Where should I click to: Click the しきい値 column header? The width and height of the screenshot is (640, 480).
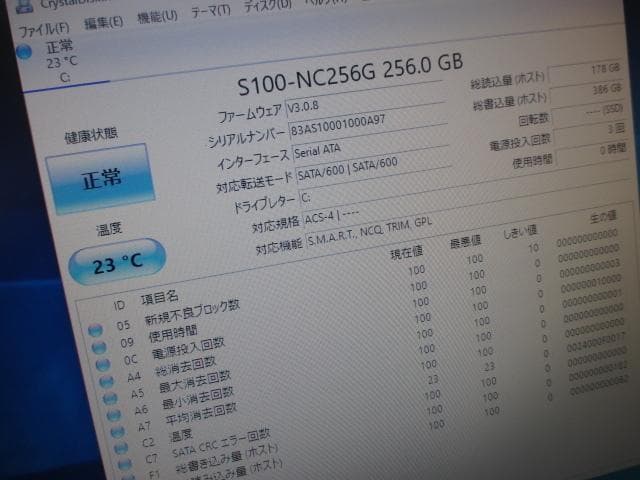click(x=520, y=232)
